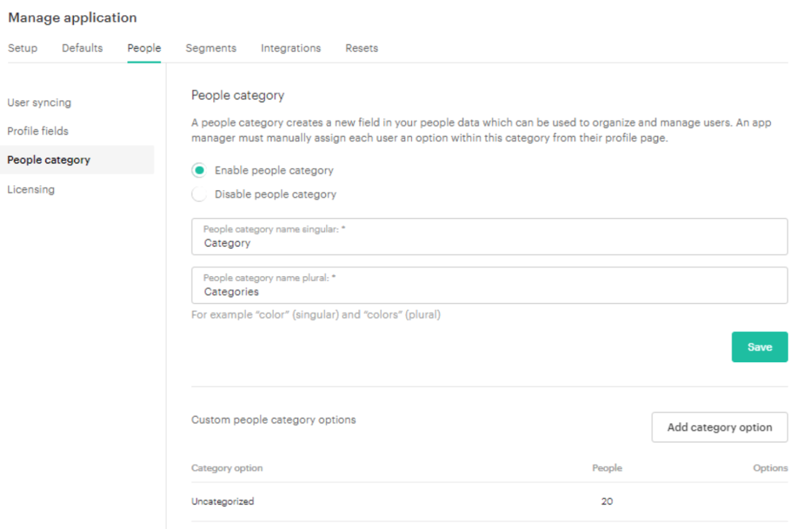Click the Manage application heading
812x529 pixels.
(x=72, y=18)
